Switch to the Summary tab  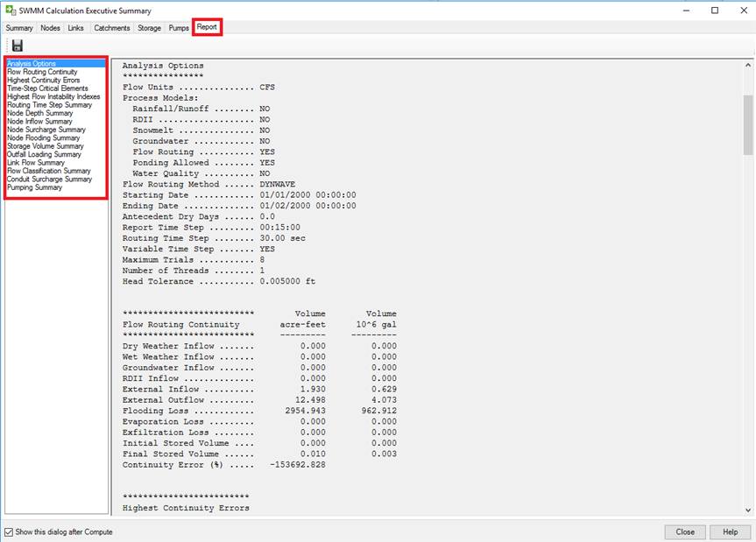(18, 27)
